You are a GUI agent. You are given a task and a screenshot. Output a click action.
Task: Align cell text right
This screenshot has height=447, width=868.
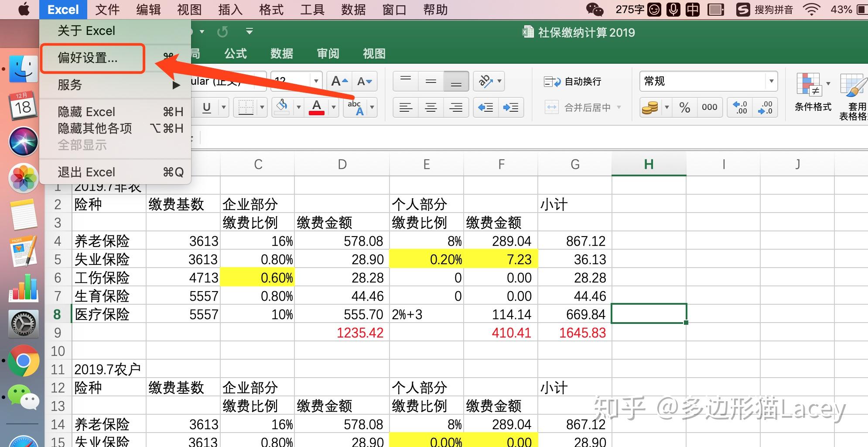coord(456,107)
